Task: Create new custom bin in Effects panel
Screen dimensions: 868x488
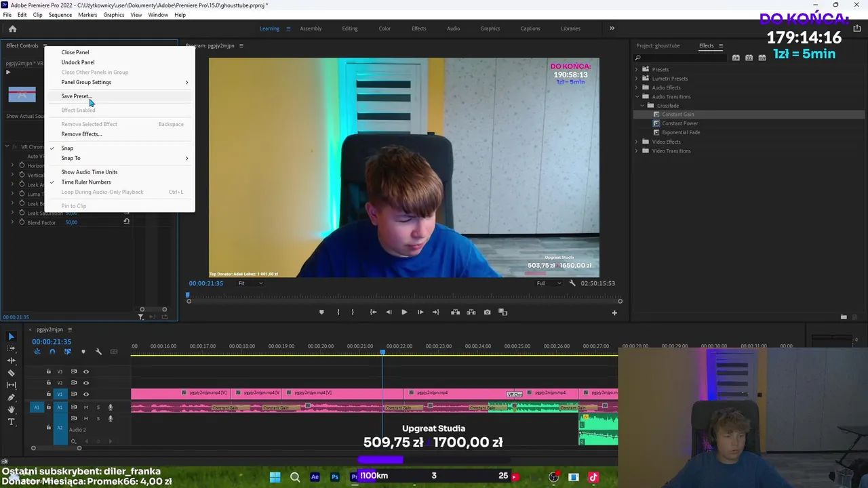Action: tap(844, 317)
